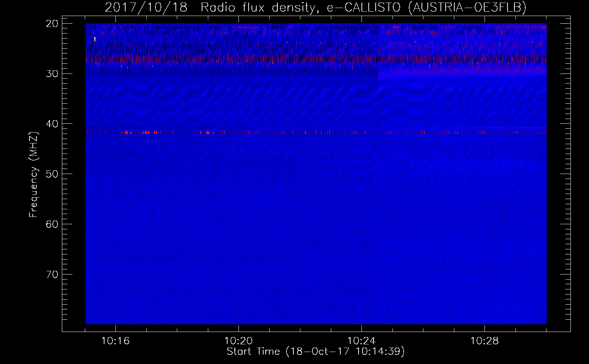Click the 'Frequency (MHZ)' axis label
Screen dimensions: 589x364
33,175
